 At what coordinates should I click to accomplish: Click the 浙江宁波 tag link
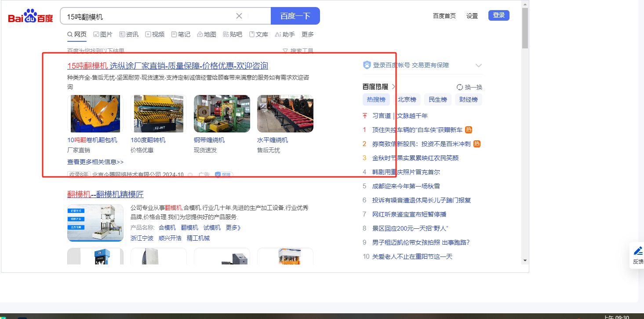[x=142, y=238]
